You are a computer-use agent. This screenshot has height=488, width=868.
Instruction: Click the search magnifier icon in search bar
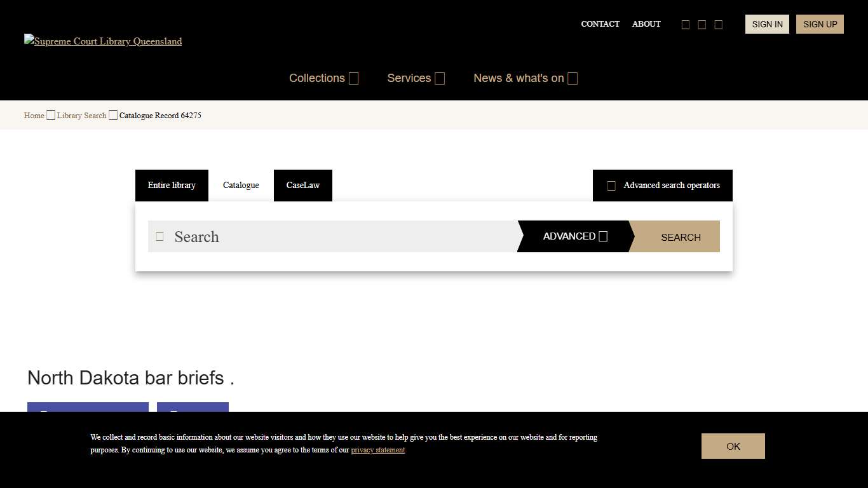coord(159,236)
